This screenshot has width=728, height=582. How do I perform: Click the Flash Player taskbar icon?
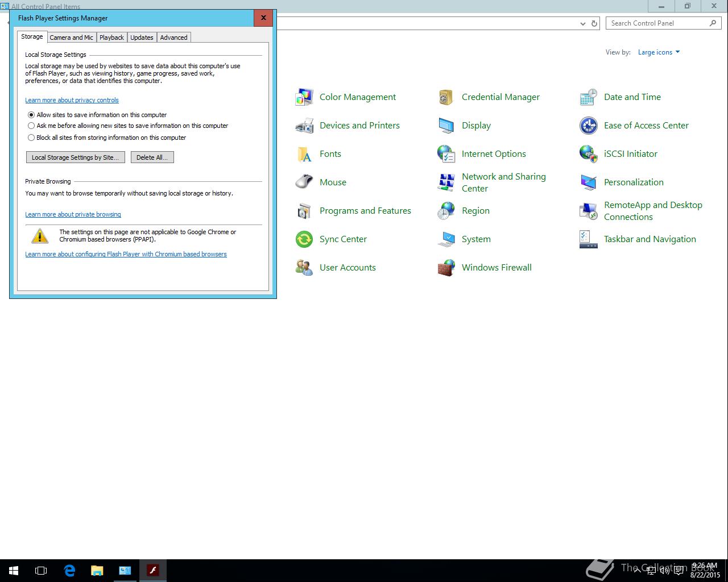click(153, 571)
